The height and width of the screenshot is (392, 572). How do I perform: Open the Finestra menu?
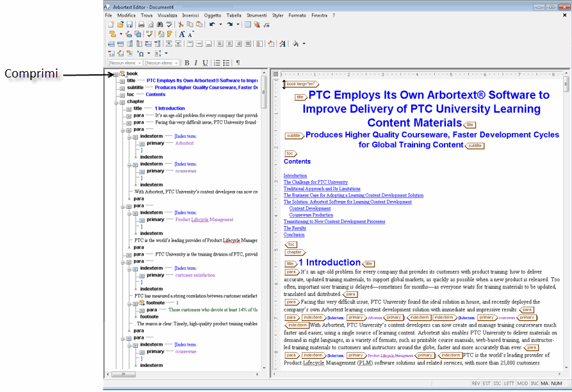click(319, 15)
